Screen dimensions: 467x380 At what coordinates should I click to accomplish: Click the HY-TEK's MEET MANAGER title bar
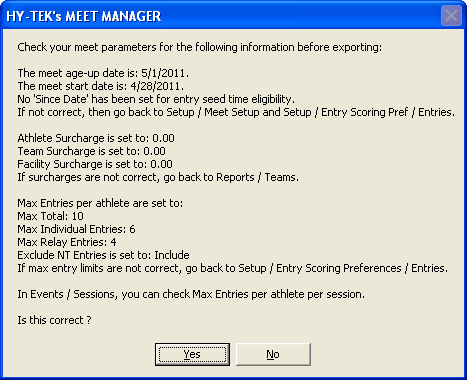[220, 16]
